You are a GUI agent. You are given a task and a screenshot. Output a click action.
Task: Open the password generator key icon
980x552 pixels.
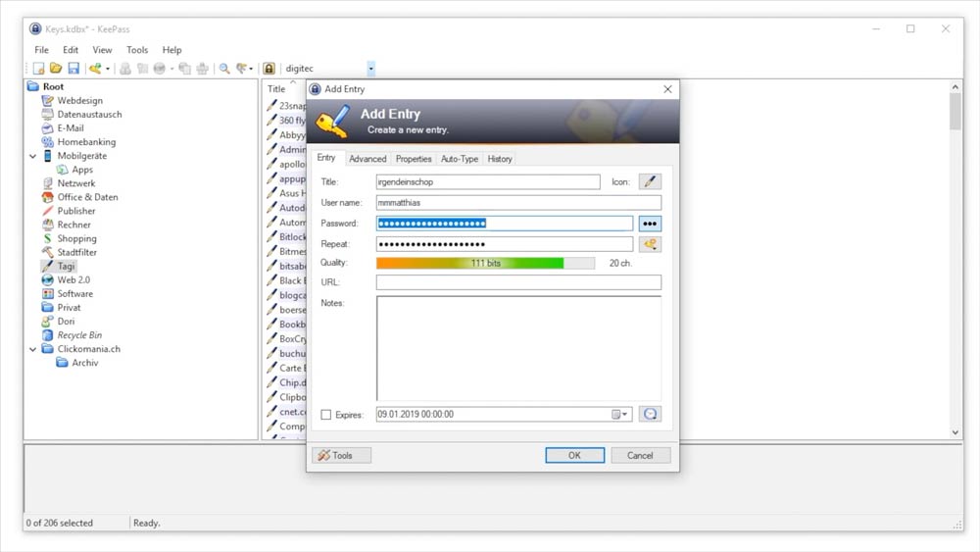(x=650, y=244)
